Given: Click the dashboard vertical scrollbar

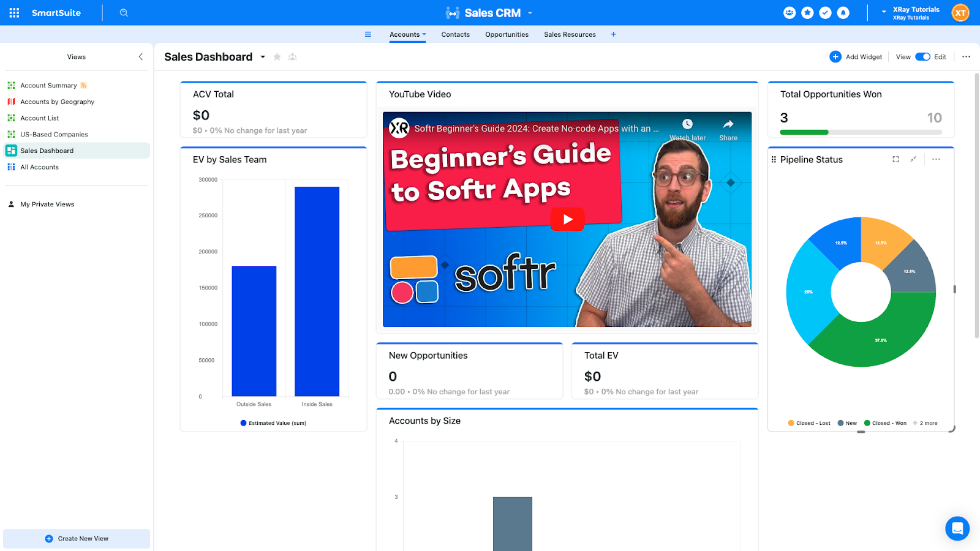Looking at the screenshot, I should (x=976, y=205).
